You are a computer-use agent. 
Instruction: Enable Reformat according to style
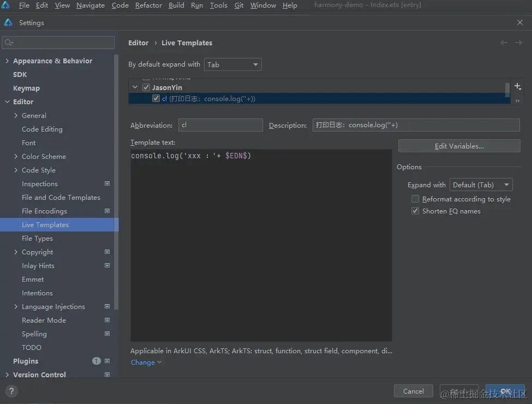[415, 199]
